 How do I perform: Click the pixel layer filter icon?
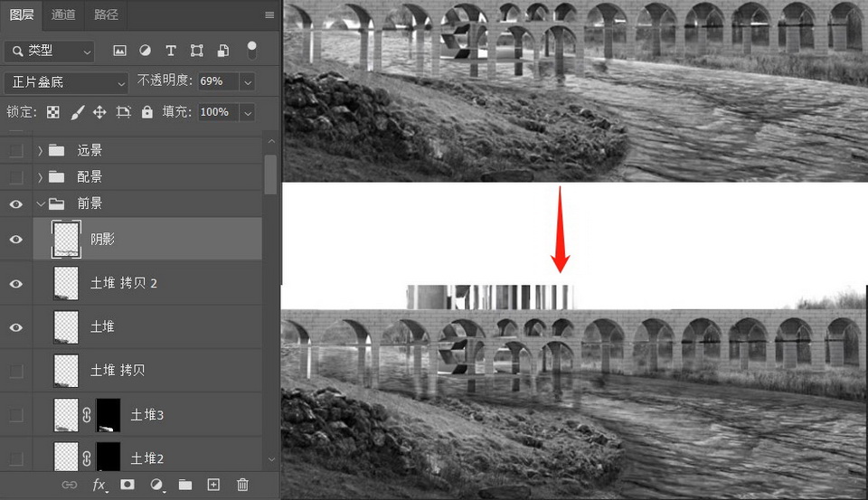pyautogui.click(x=119, y=52)
